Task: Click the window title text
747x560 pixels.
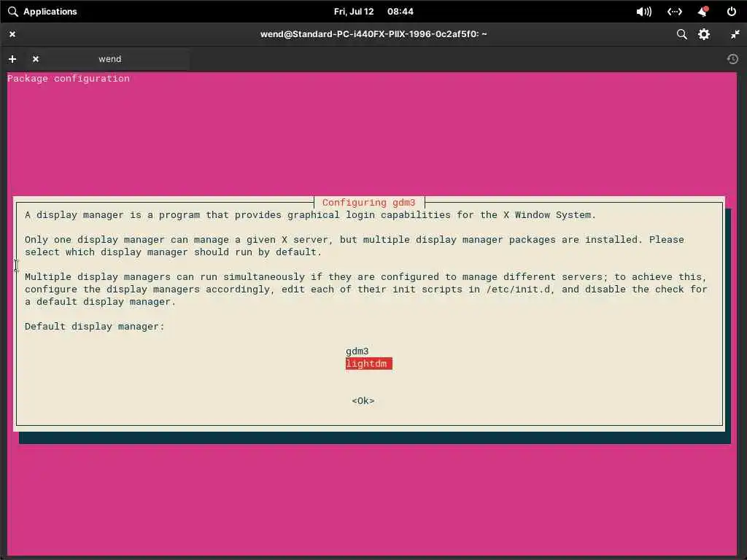Action: [373, 34]
